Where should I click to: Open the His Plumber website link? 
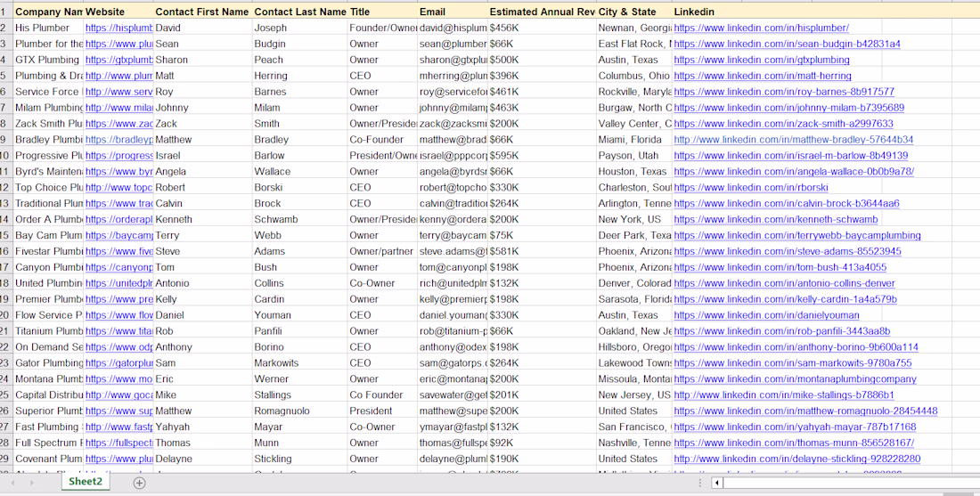(x=118, y=28)
